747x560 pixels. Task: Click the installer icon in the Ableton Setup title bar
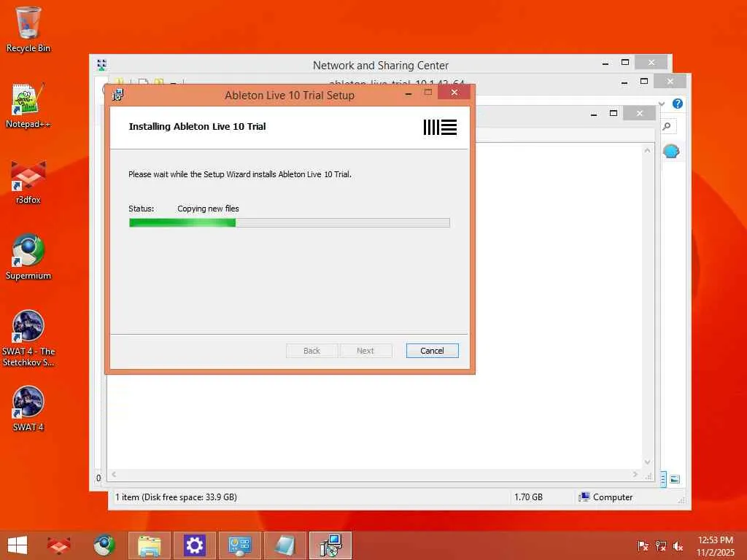(117, 95)
